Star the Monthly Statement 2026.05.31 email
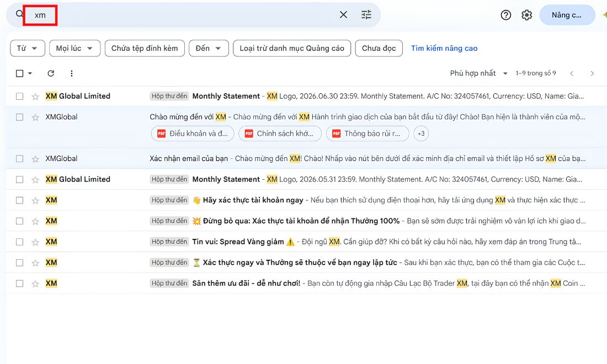The width and height of the screenshot is (607, 364). [35, 179]
